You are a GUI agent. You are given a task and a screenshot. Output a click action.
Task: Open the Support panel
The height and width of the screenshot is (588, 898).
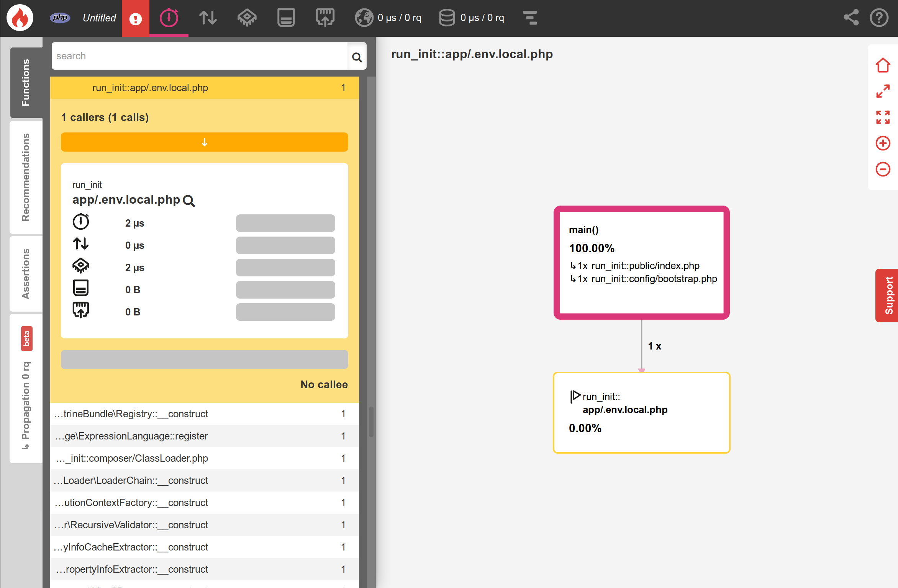(888, 295)
